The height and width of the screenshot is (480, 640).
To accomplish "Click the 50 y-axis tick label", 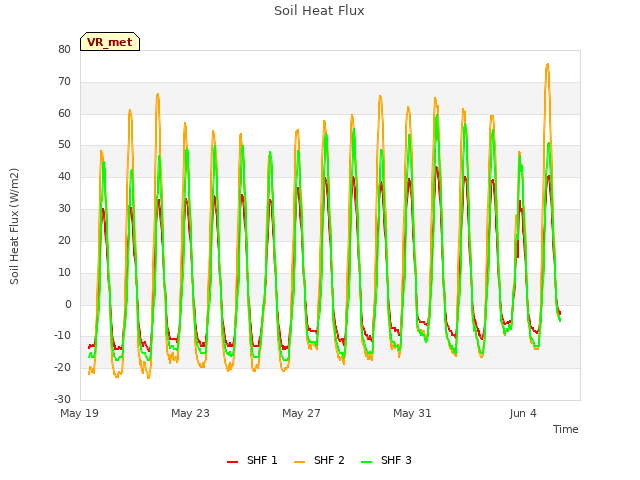I will (x=64, y=145).
